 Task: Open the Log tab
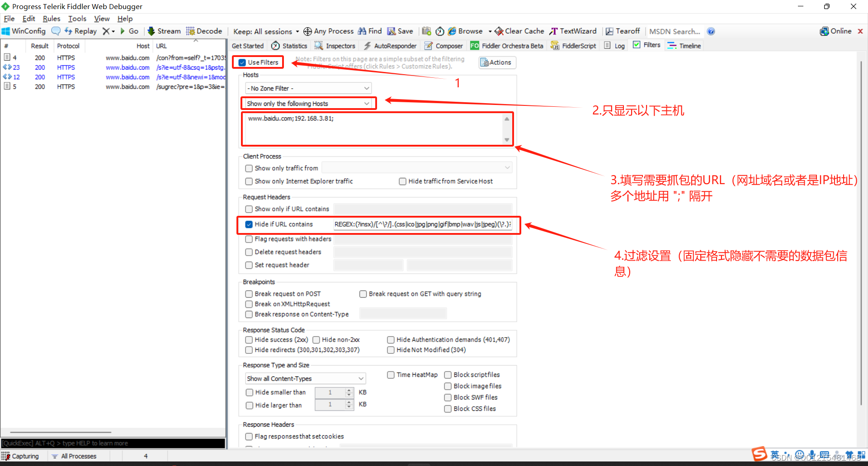pos(614,46)
